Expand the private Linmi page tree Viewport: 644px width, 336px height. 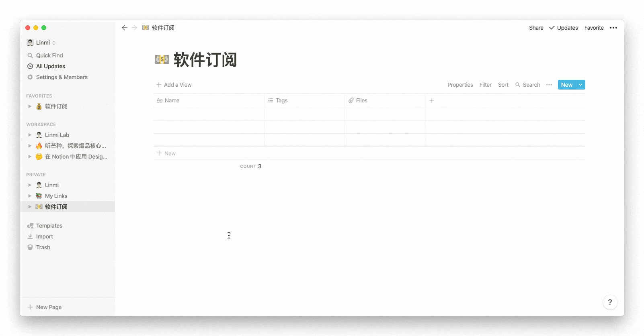(x=30, y=185)
